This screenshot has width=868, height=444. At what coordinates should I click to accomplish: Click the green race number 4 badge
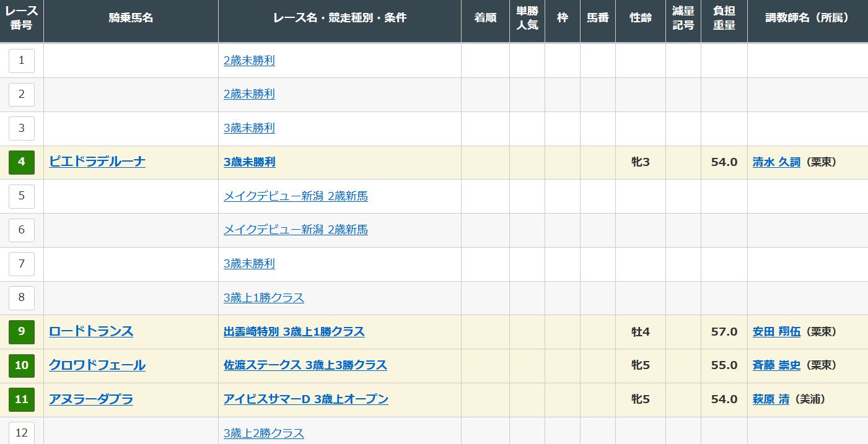[x=22, y=162]
